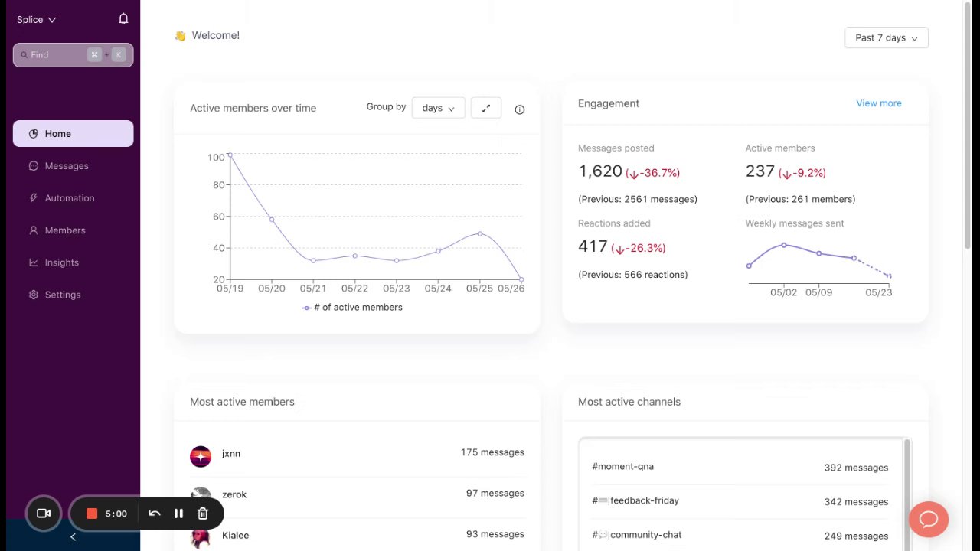980x551 pixels.
Task: Click View more in Engagement
Action: pos(878,103)
